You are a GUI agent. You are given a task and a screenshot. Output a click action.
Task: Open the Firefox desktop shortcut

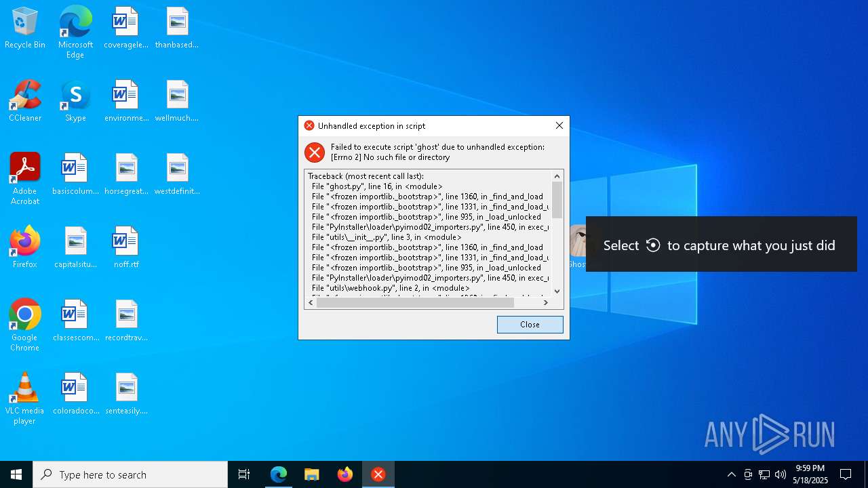tap(25, 248)
